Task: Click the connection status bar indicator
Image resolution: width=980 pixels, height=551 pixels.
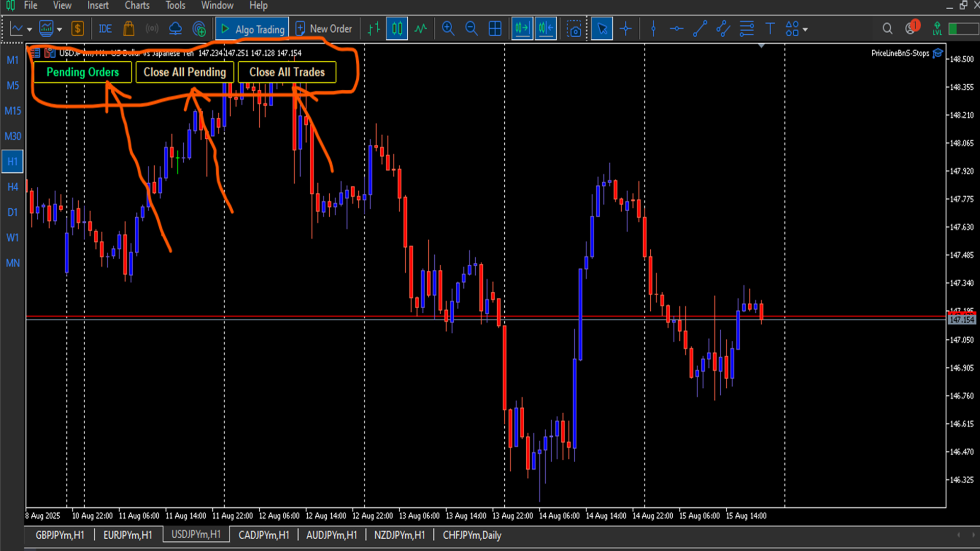Action: [x=963, y=29]
